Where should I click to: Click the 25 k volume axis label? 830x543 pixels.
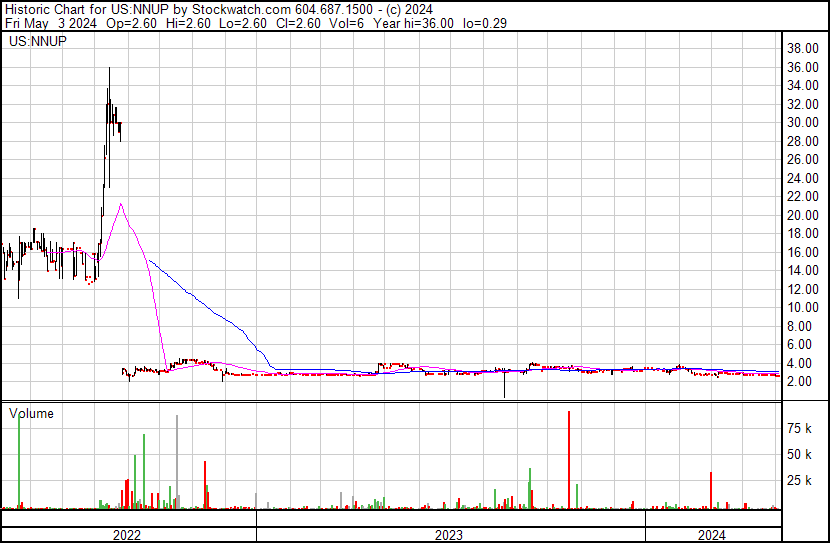[x=799, y=481]
